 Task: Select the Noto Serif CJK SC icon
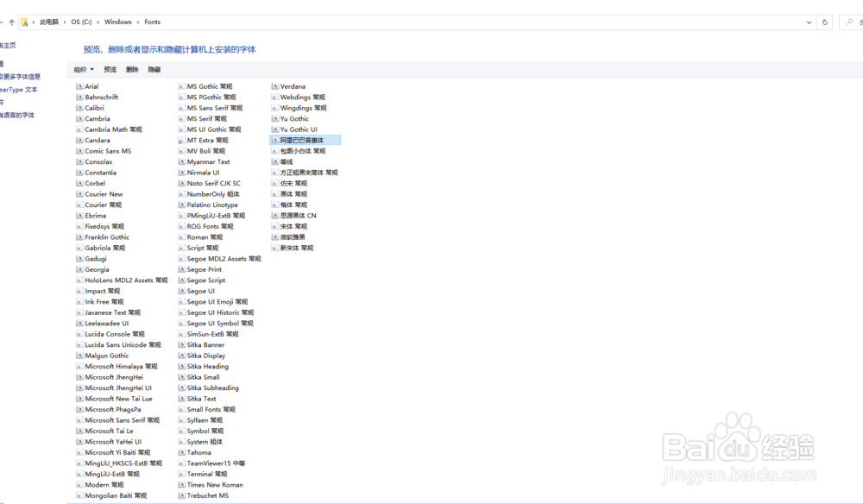[x=181, y=183]
